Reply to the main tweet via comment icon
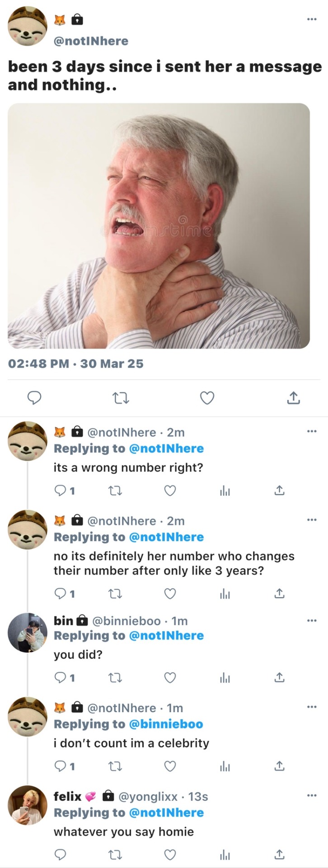 coord(34,398)
